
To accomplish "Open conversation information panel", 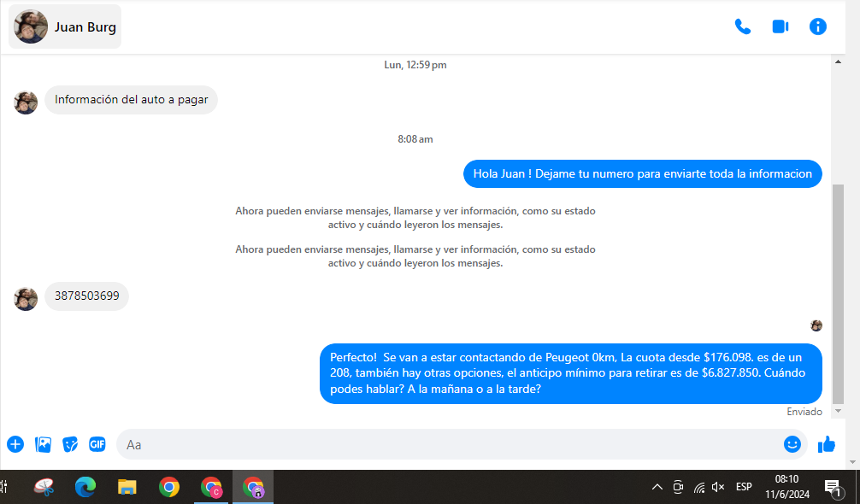I will [x=818, y=26].
